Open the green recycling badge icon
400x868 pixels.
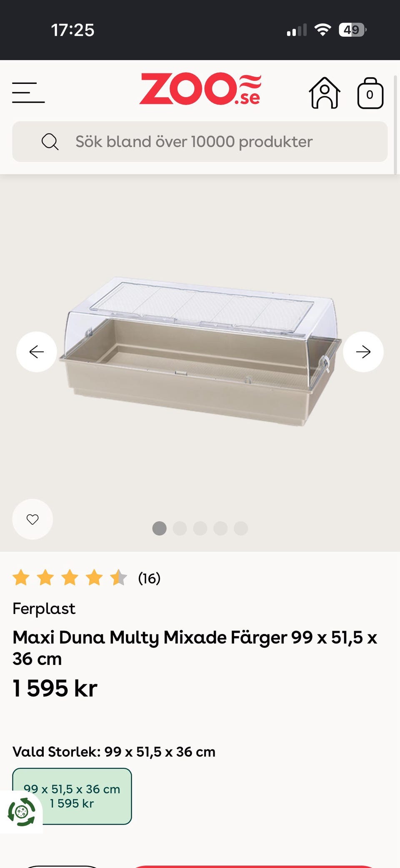[x=21, y=812]
